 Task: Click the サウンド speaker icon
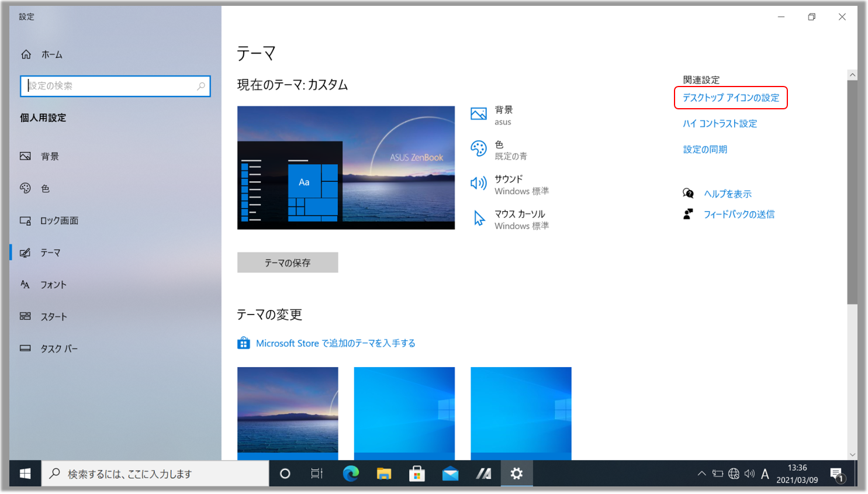[x=479, y=184]
